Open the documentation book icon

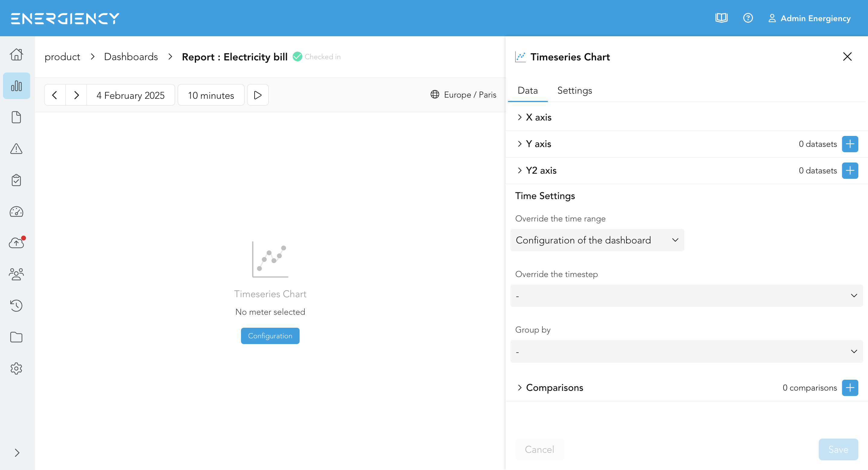[x=721, y=18]
